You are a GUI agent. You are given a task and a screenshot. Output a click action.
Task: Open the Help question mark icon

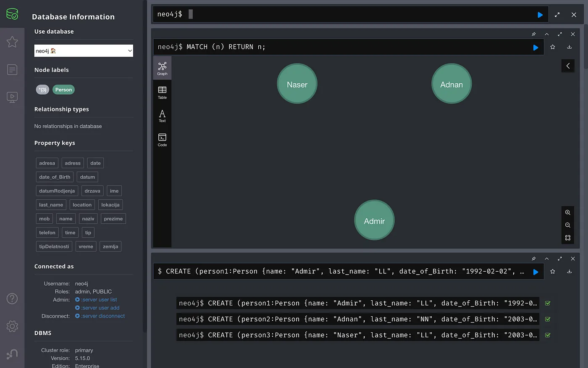pos(12,299)
